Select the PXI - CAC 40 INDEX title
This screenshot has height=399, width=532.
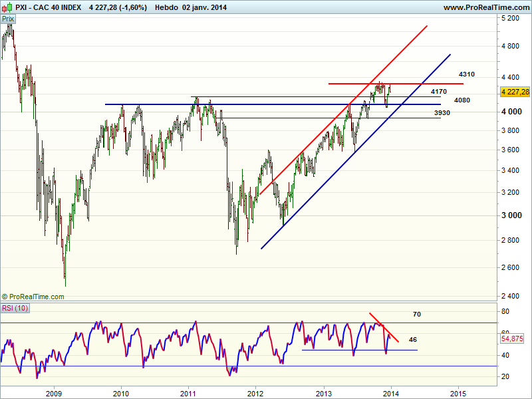tap(49, 7)
